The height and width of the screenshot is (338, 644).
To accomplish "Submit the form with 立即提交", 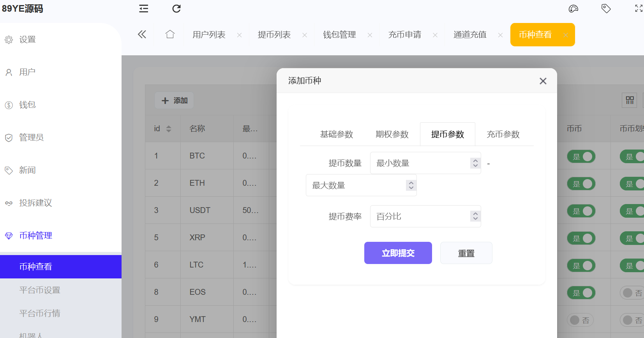I will click(x=398, y=253).
